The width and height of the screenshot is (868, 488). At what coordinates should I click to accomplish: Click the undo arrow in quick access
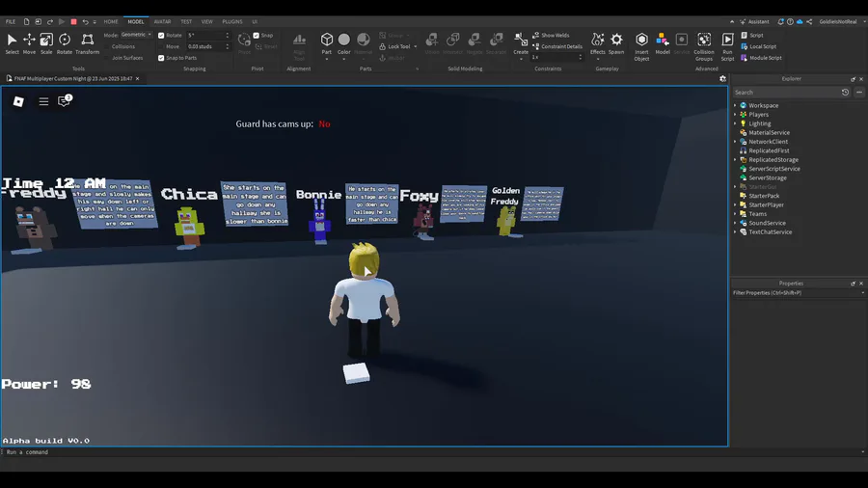click(x=85, y=21)
